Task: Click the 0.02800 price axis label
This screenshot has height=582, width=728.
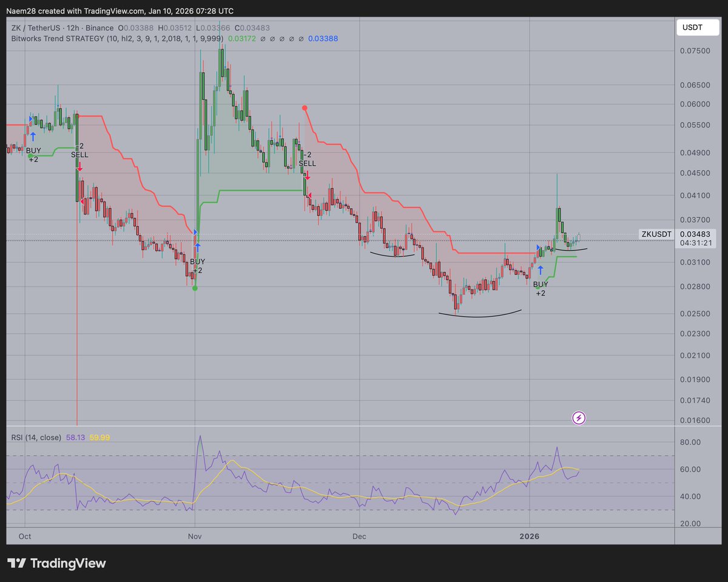Action: pos(696,286)
